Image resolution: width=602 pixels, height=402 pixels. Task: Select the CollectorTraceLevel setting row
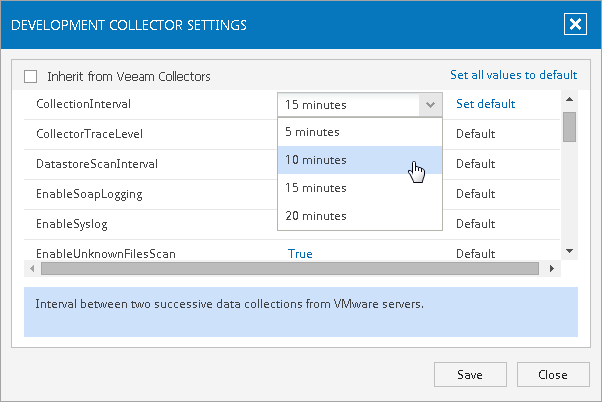[x=78, y=133]
